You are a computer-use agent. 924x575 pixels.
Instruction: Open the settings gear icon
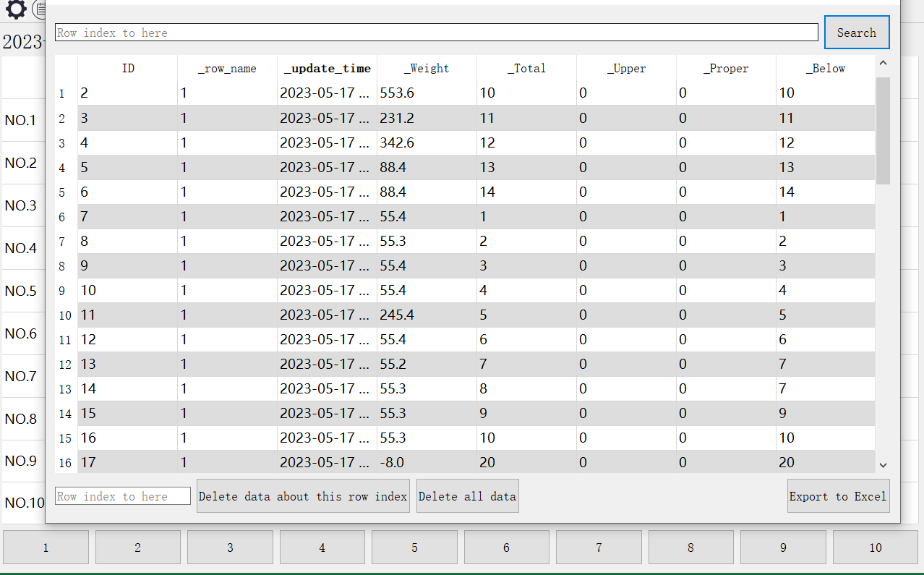pyautogui.click(x=15, y=9)
